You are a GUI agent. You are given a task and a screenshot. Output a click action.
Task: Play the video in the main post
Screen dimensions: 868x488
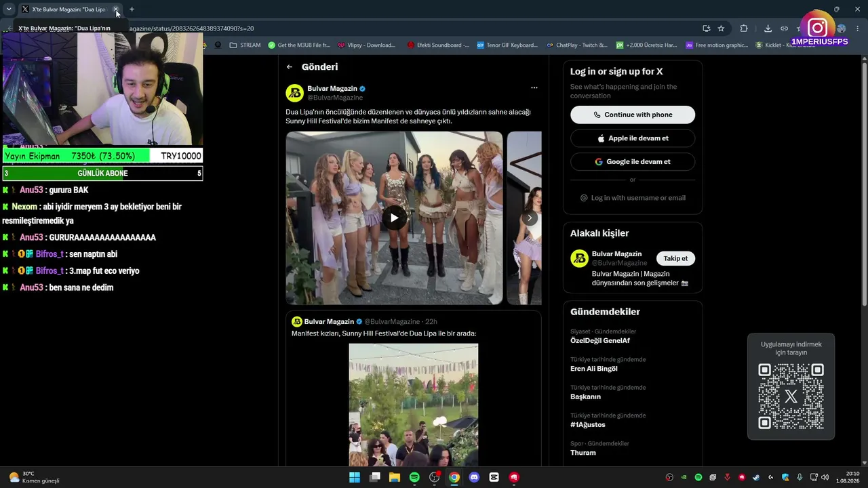tap(394, 218)
